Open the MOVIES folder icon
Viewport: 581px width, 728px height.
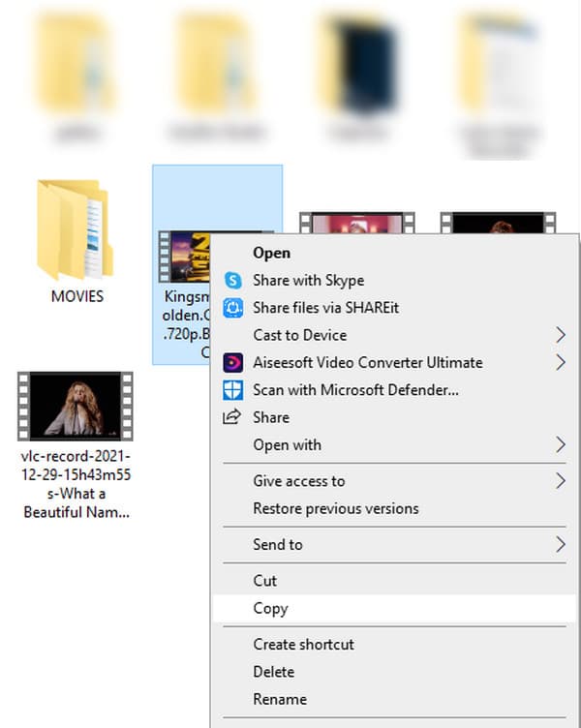pos(76,230)
